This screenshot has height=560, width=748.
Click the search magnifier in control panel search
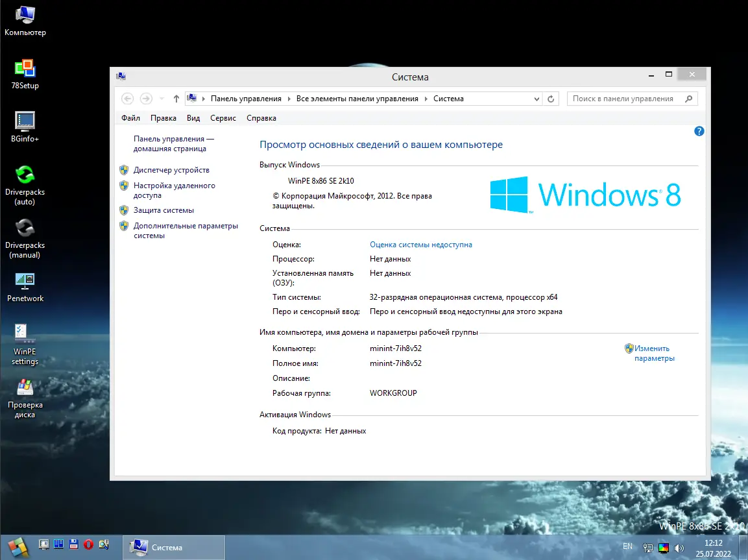pos(688,99)
